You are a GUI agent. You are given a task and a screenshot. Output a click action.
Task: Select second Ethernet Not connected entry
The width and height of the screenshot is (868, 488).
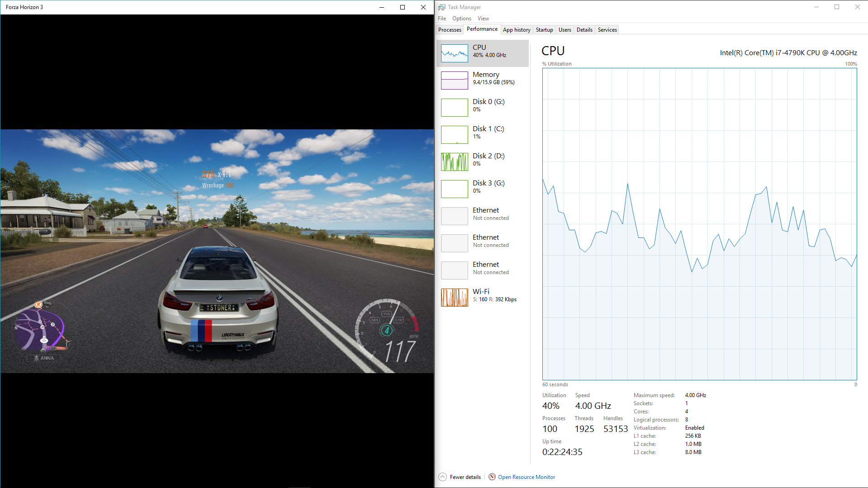point(483,243)
